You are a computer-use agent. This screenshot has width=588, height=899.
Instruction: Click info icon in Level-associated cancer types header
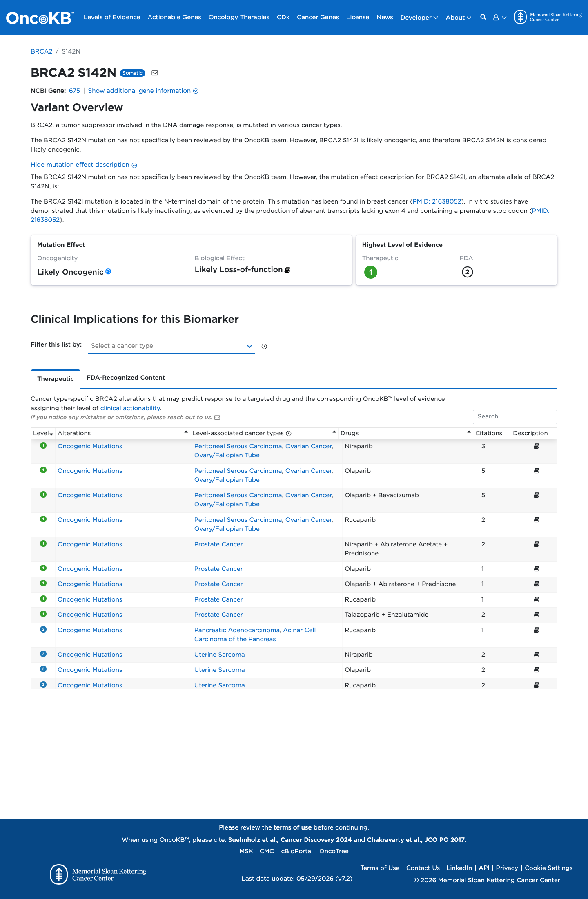pos(289,433)
